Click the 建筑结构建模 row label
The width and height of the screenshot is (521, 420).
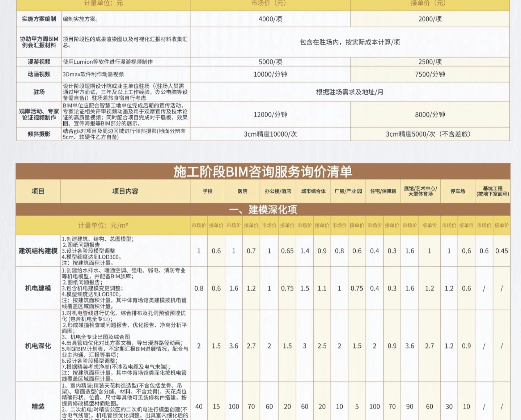coord(38,251)
